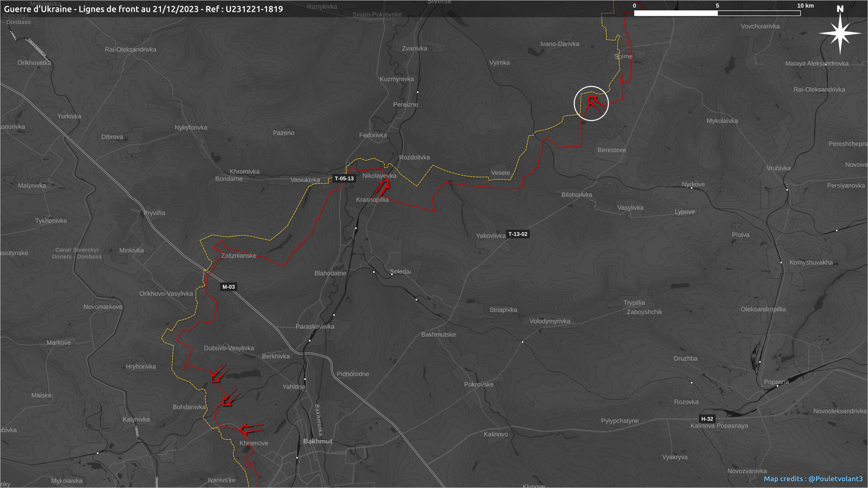The height and width of the screenshot is (488, 868).
Task: Click the Bilohorivka label
Action: tap(577, 195)
